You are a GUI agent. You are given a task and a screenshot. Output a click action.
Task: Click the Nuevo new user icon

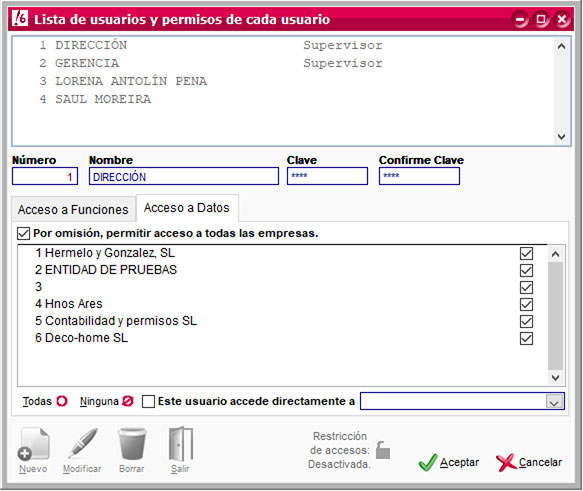[33, 444]
